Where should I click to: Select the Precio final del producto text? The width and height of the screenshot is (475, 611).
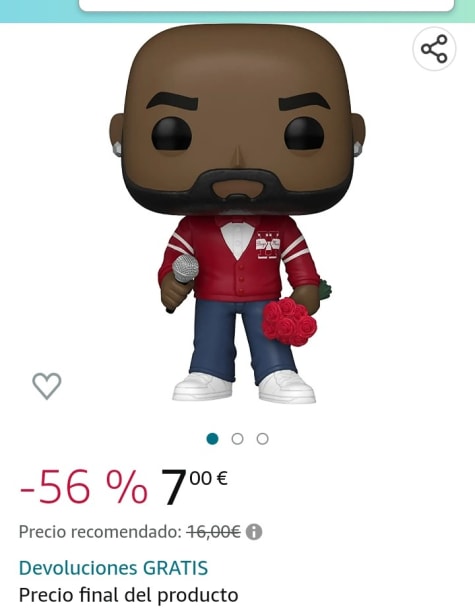tap(129, 595)
